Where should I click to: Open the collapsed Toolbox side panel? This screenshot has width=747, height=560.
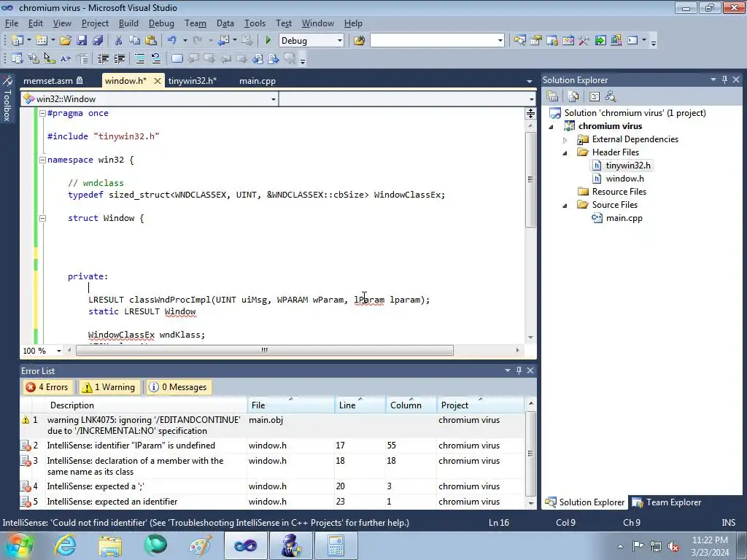point(7,99)
